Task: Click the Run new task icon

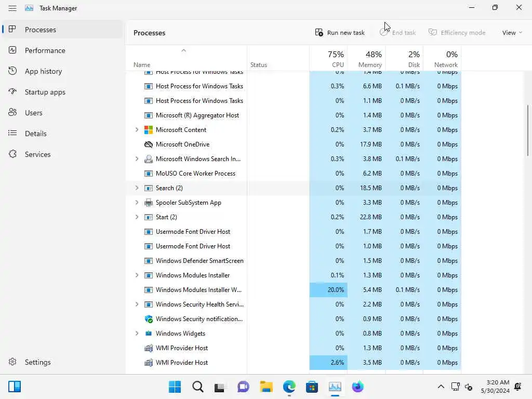Action: 319,33
